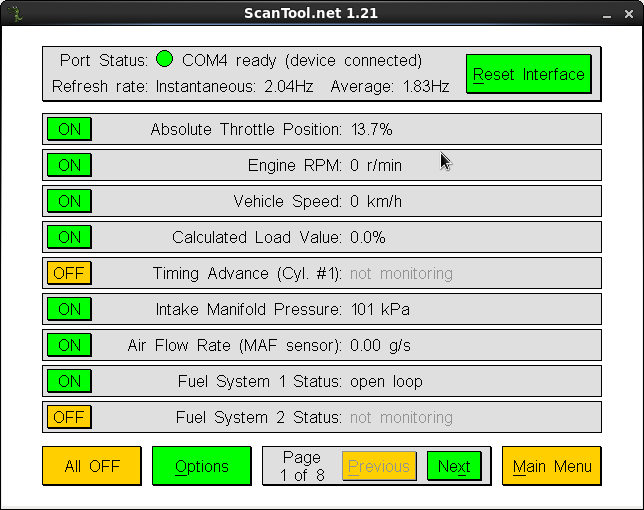
Task: Enable Timing Advance (Cyl. #1) monitoring
Action: [x=69, y=273]
